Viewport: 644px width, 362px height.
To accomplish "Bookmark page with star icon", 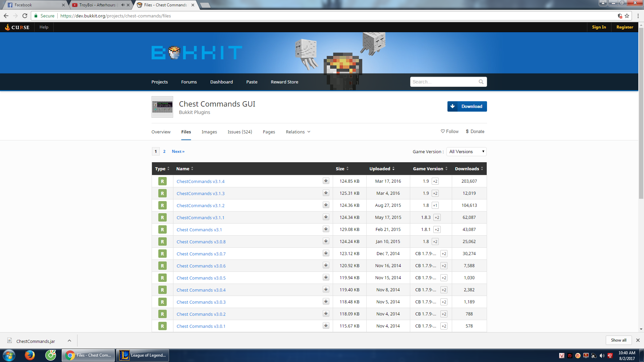I will coord(627,16).
